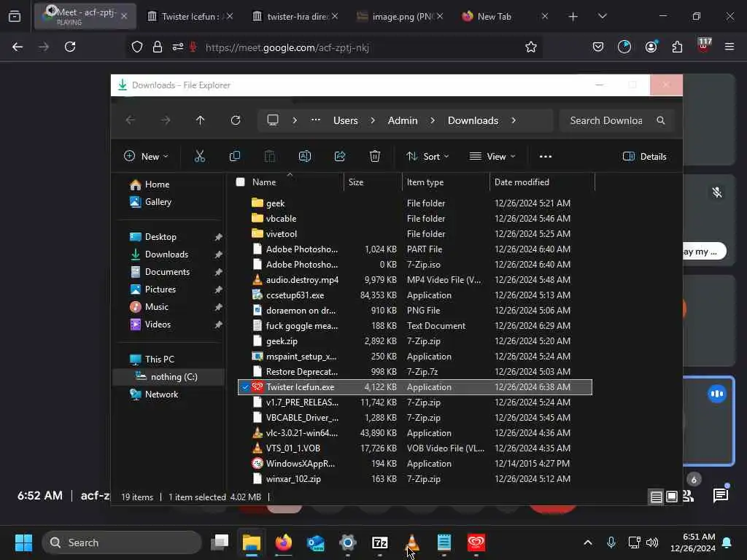747x560 pixels.
Task: Unpin Documents from Quick access
Action: point(218,273)
